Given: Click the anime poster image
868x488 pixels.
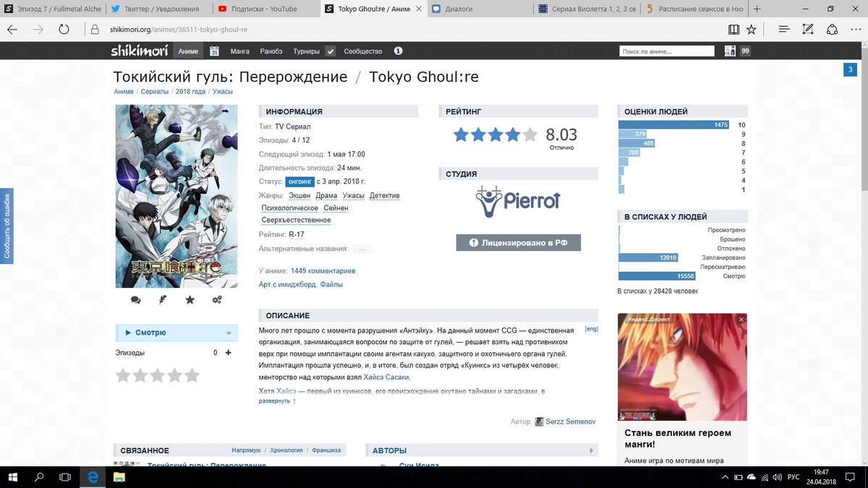Looking at the screenshot, I should pos(176,195).
